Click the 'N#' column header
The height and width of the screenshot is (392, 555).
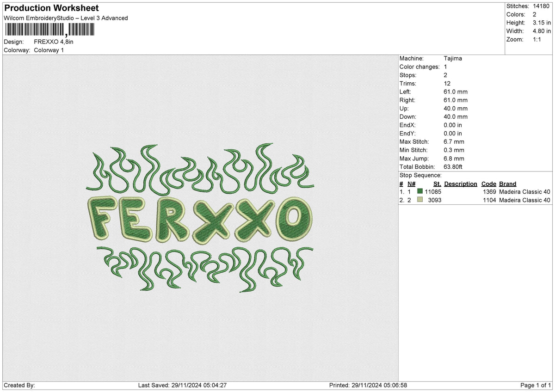pos(412,184)
